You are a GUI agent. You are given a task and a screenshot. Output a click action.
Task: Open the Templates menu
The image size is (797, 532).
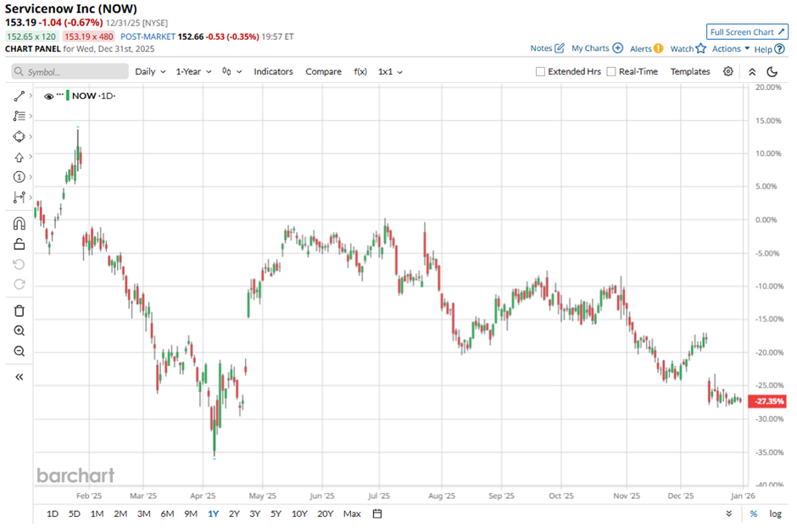click(x=690, y=71)
